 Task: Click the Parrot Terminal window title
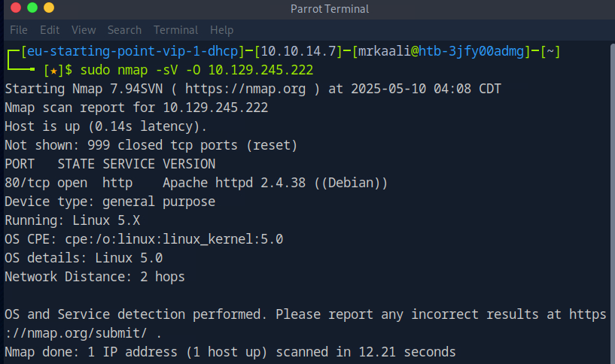click(x=329, y=9)
